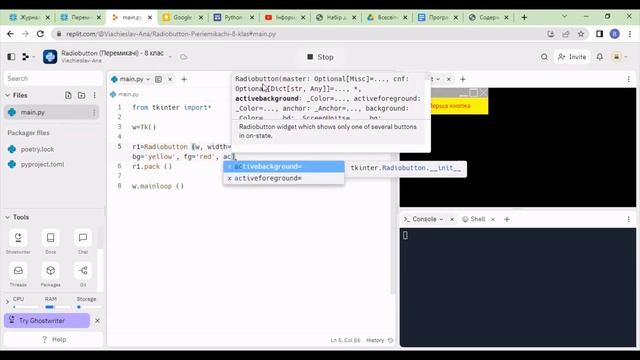Click the Ln 5, Col 86 status text
The image size is (640, 360).
coord(345,340)
